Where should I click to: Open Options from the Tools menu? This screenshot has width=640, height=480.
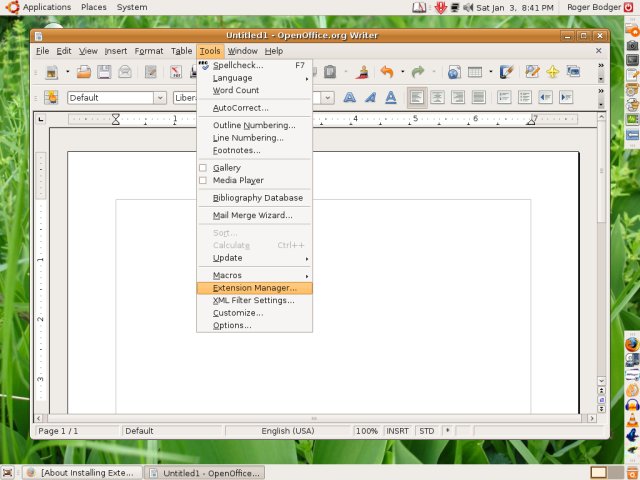(254, 325)
